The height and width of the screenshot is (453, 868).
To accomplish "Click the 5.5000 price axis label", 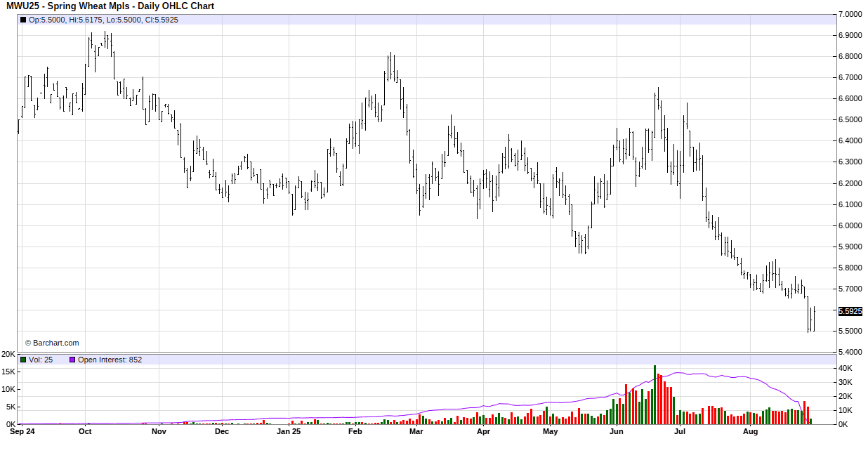I will click(x=850, y=331).
